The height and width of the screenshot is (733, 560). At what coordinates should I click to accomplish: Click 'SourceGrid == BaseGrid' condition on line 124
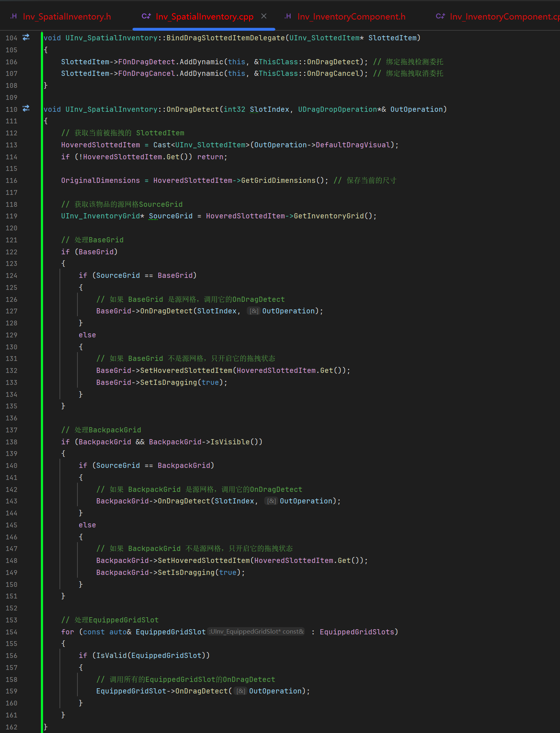click(144, 275)
